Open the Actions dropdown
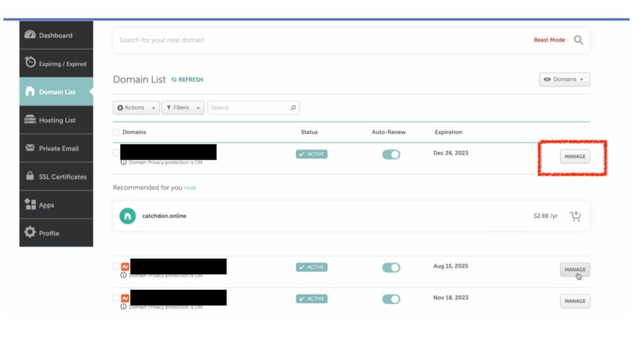644x340 pixels. tap(136, 107)
